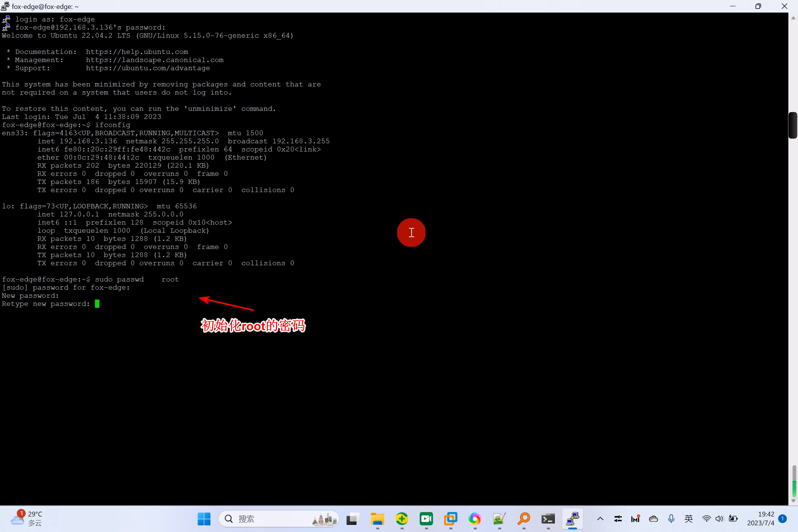Expand the hidden system tray icons chevron

point(600,519)
